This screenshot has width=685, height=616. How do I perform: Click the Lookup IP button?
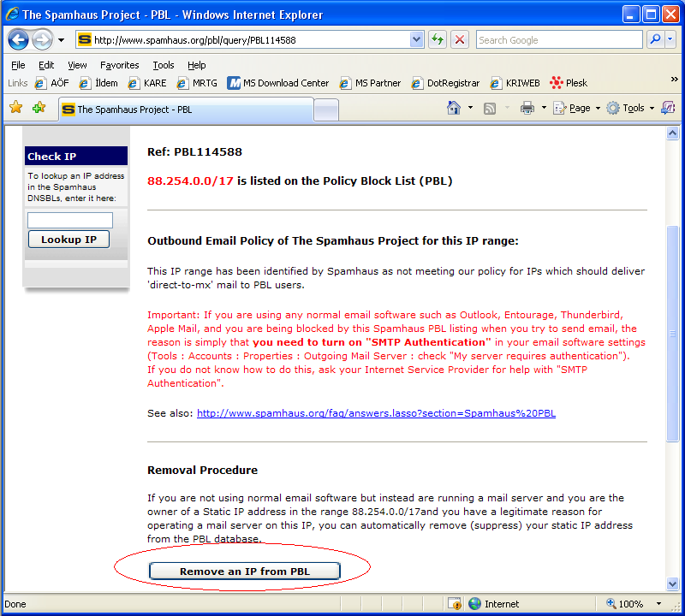coord(69,240)
